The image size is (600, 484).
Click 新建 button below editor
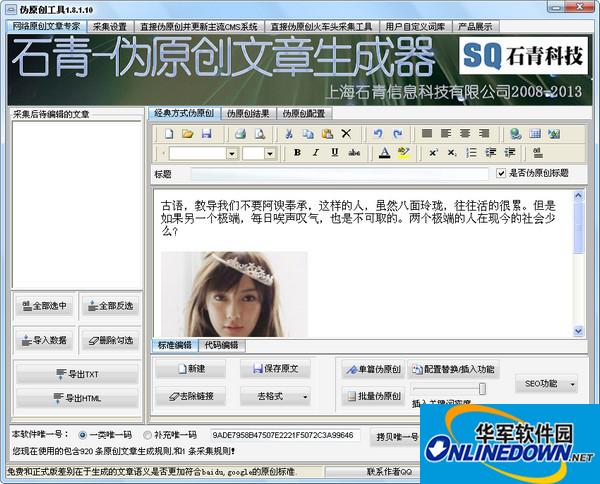click(191, 369)
